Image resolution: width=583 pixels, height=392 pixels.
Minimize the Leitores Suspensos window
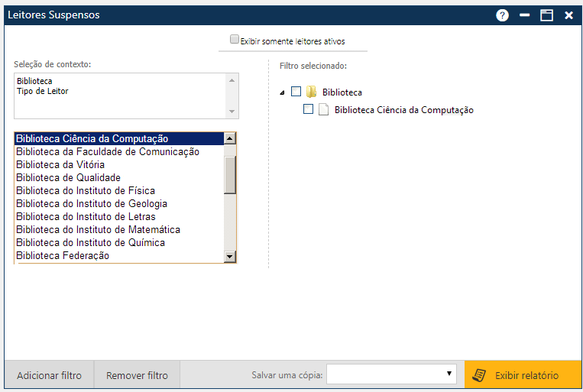[525, 15]
